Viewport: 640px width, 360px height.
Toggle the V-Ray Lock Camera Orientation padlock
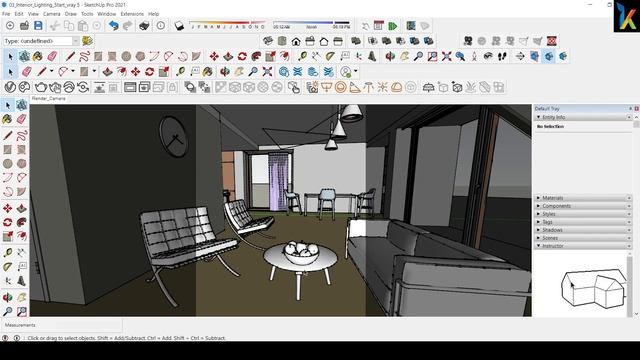(172, 87)
